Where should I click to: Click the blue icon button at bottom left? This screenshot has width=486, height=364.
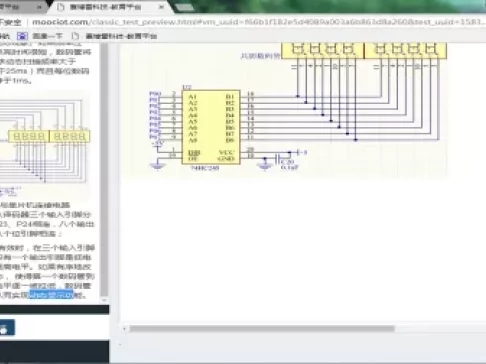(x=7, y=328)
